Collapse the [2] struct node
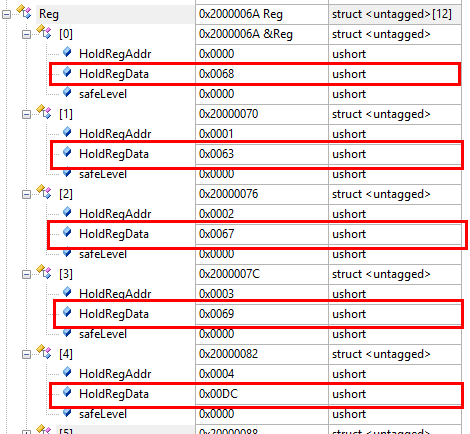This screenshot has height=434, width=470. coord(26,194)
